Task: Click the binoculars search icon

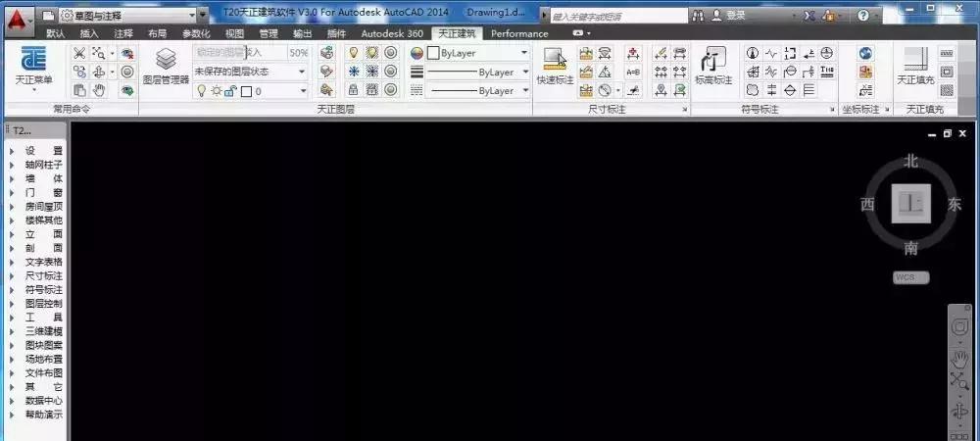Action: click(698, 16)
